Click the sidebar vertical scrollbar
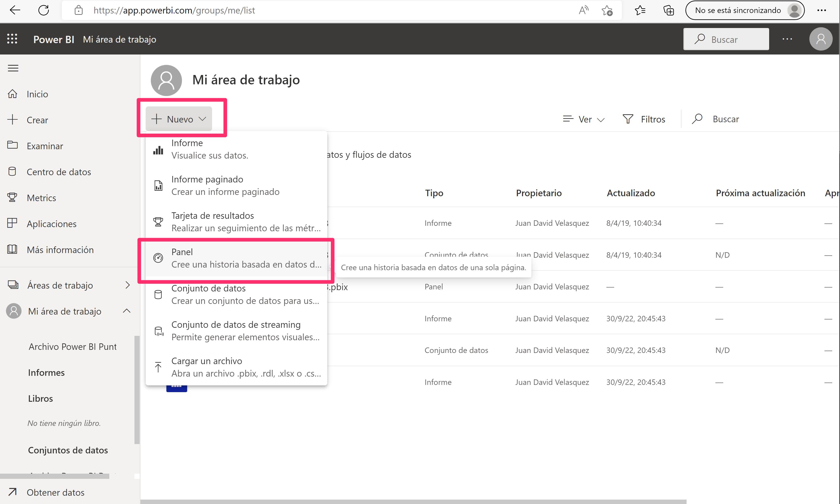The height and width of the screenshot is (504, 840). pos(137,390)
